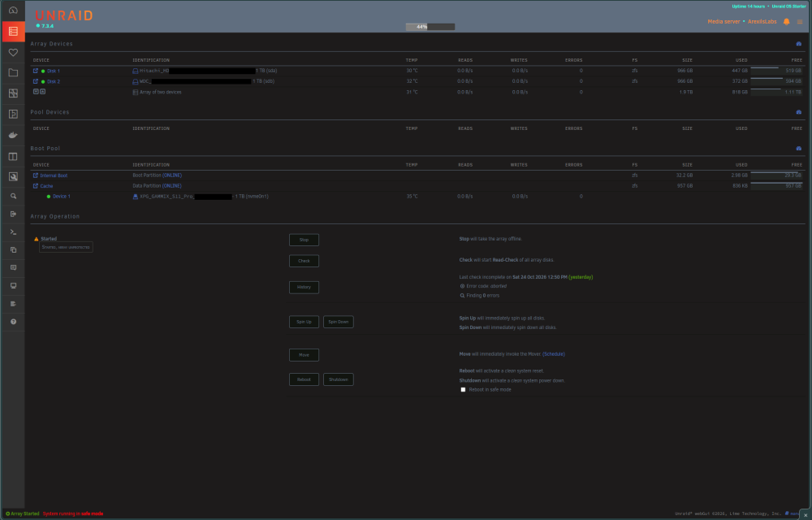
Task: Open the History button
Action: [304, 288]
